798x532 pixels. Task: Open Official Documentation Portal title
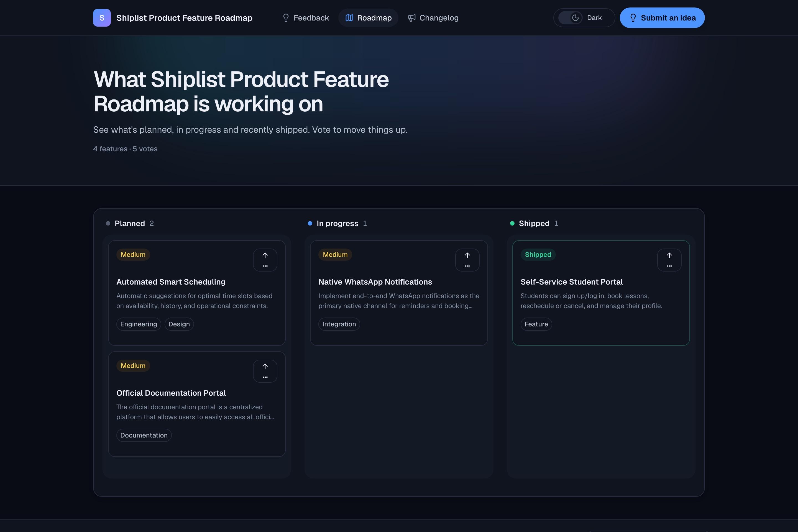pos(171,393)
